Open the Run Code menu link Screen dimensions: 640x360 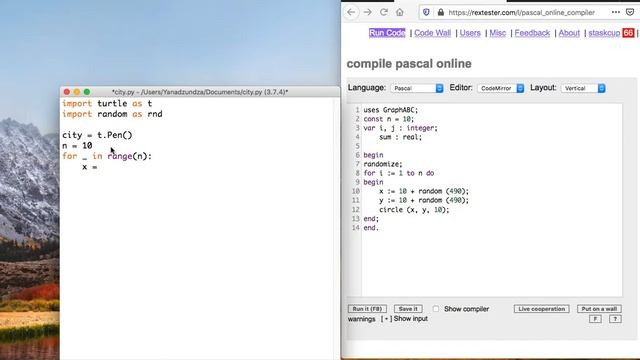pos(387,33)
